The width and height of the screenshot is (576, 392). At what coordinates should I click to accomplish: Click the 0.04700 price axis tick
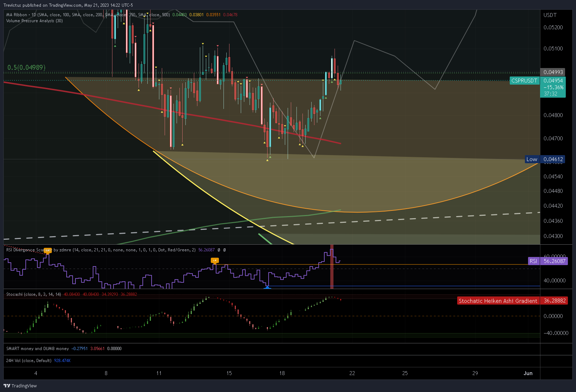tap(553, 139)
